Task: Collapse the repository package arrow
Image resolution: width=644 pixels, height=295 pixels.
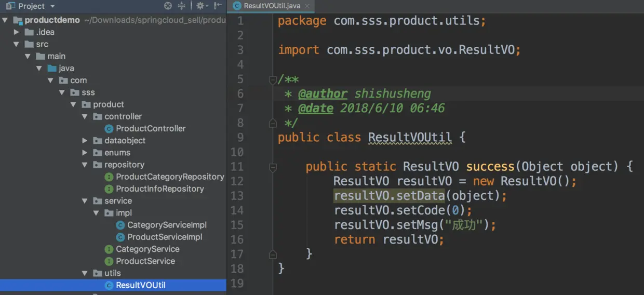Action: (85, 165)
